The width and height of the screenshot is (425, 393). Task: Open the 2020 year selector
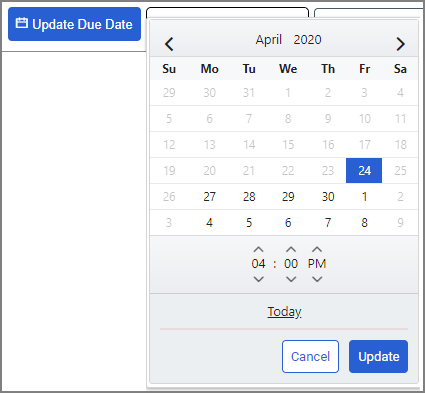(x=307, y=40)
